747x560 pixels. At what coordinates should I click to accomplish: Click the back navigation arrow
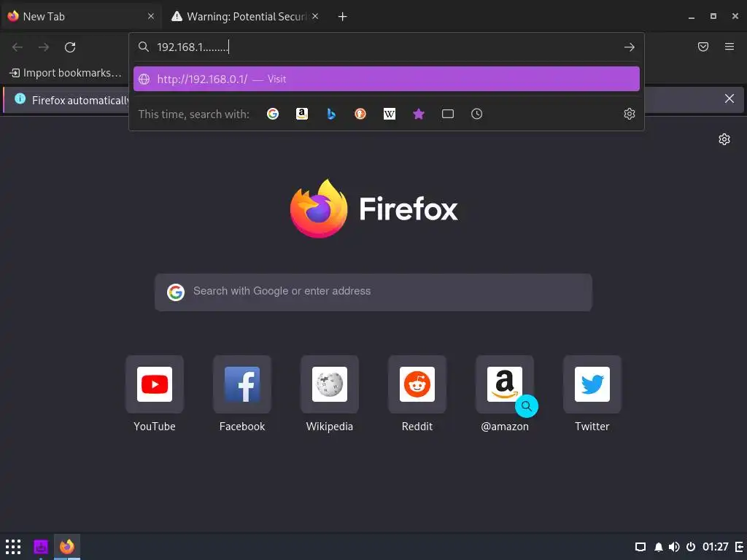tap(18, 47)
